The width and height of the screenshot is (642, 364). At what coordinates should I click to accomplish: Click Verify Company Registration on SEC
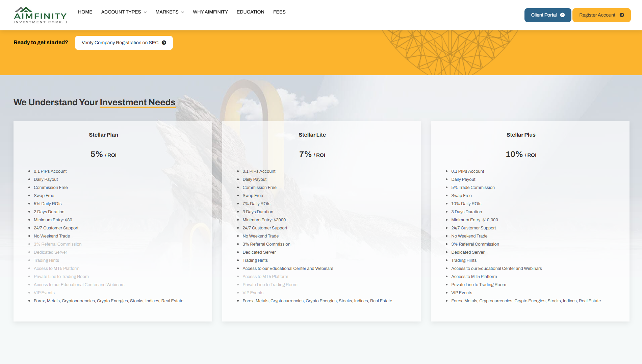[x=124, y=43]
